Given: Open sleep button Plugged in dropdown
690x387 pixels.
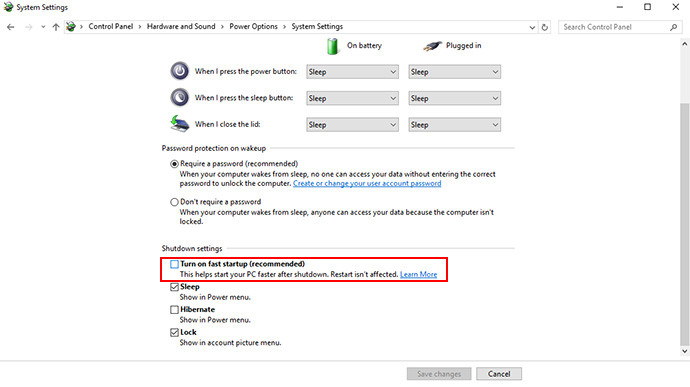Looking at the screenshot, I should point(455,98).
